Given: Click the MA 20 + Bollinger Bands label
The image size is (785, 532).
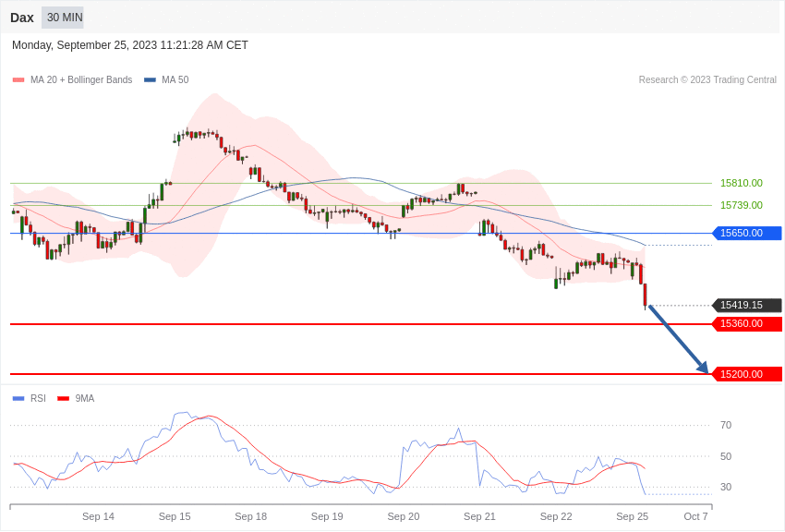Looking at the screenshot, I should 81,80.
